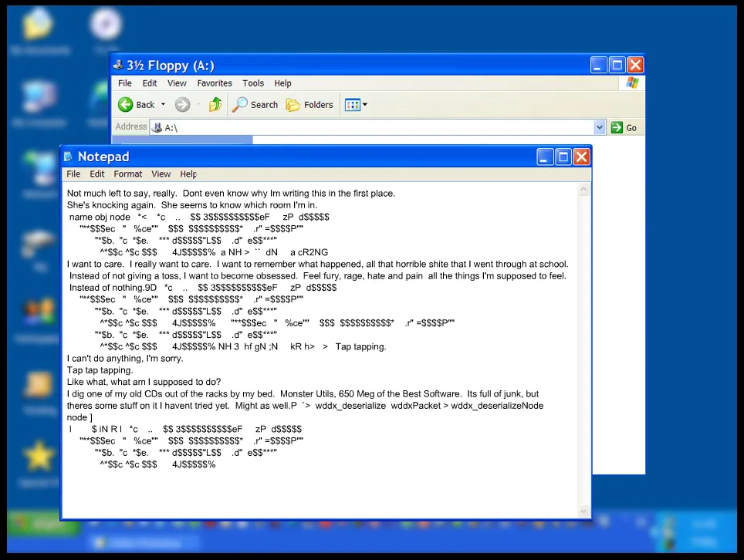This screenshot has width=744, height=560.
Task: Open the Notepad Edit menu
Action: 97,174
